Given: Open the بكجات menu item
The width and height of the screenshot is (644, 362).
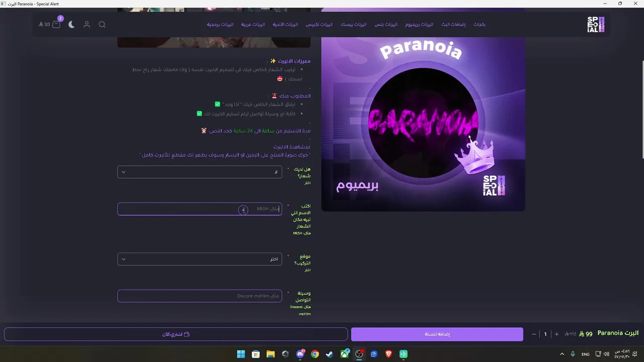Looking at the screenshot, I should [479, 25].
